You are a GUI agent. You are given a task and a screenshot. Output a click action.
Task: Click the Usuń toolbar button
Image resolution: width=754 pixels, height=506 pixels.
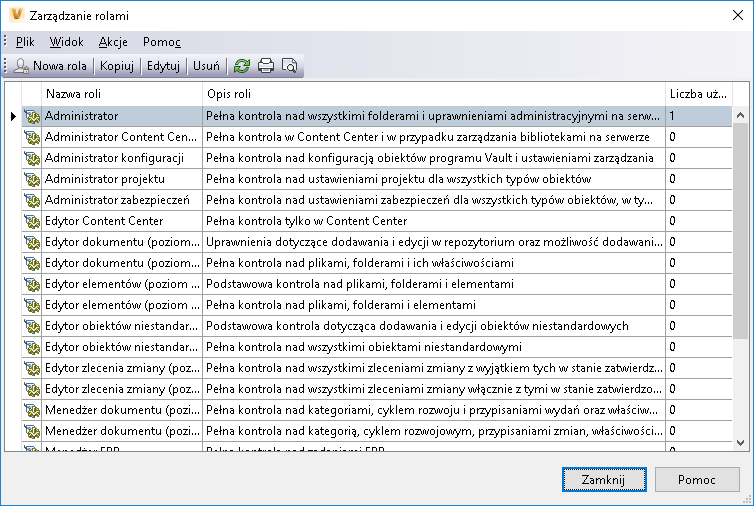(206, 66)
